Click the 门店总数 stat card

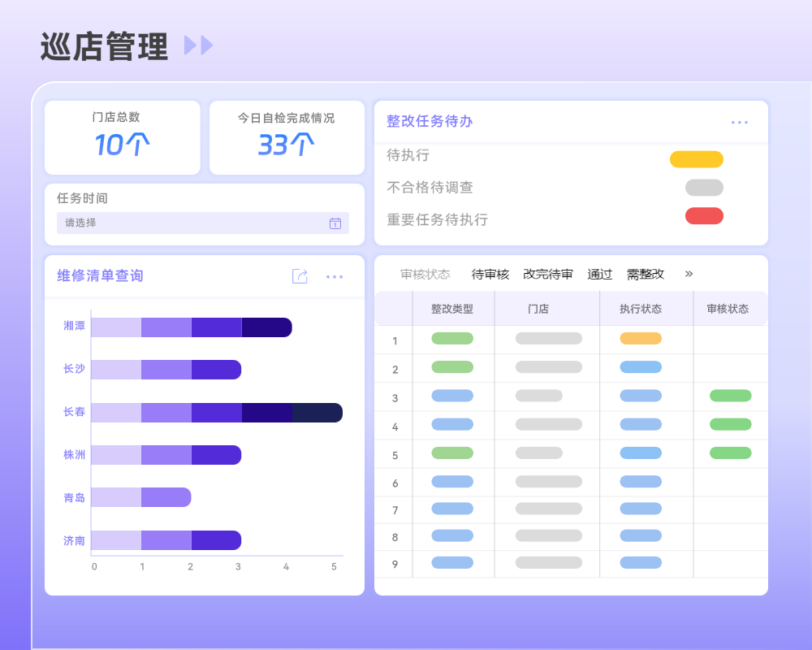[x=123, y=136]
